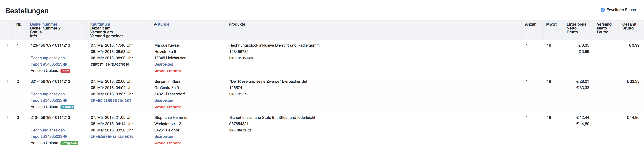The height and width of the screenshot is (148, 644).
Task: Sort the table by Kaufdatum
Action: (x=100, y=24)
